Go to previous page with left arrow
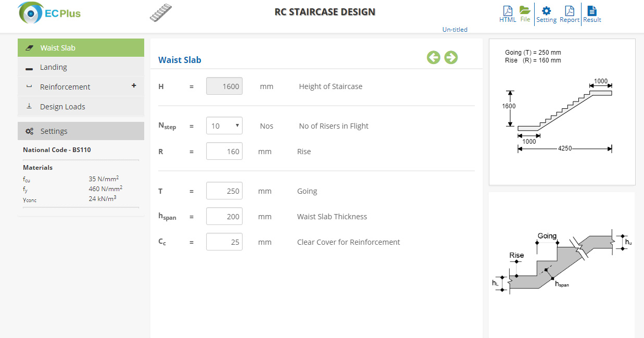644x338 pixels. tap(434, 57)
